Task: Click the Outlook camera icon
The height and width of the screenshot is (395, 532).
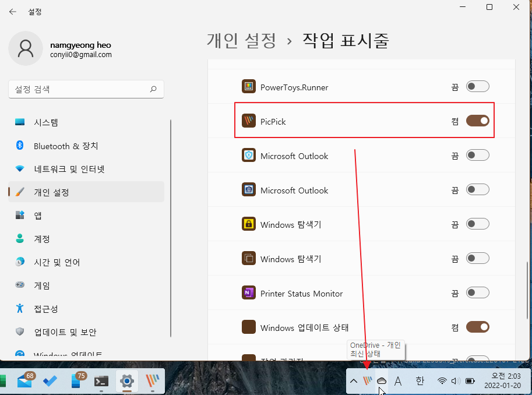Action: [249, 189]
